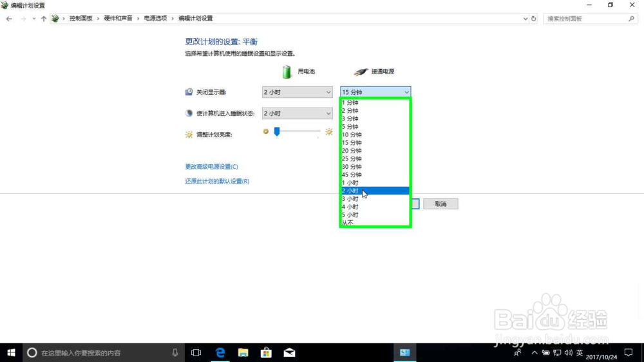
Task: Switch the 英 input method indicator
Action: [580, 352]
